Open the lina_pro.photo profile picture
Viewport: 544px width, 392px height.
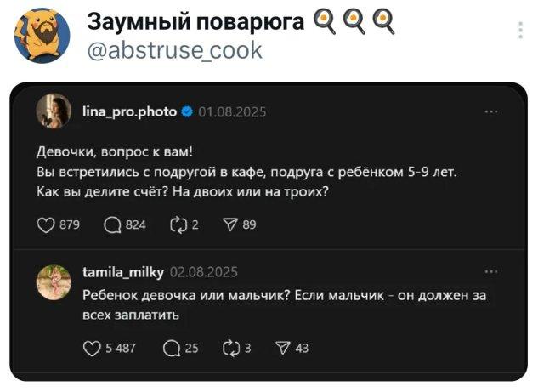pos(53,111)
